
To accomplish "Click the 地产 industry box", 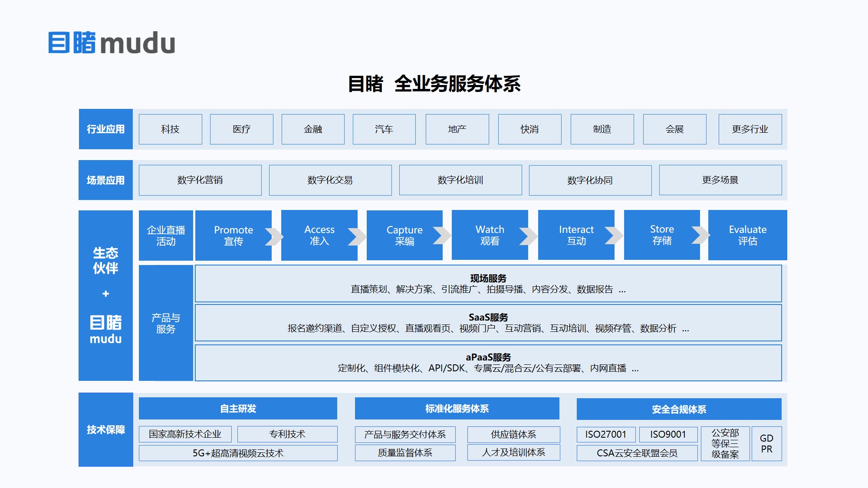I will [457, 129].
